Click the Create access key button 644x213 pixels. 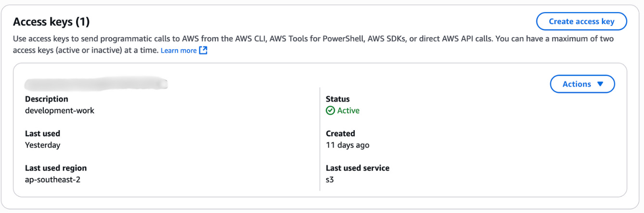(x=581, y=22)
